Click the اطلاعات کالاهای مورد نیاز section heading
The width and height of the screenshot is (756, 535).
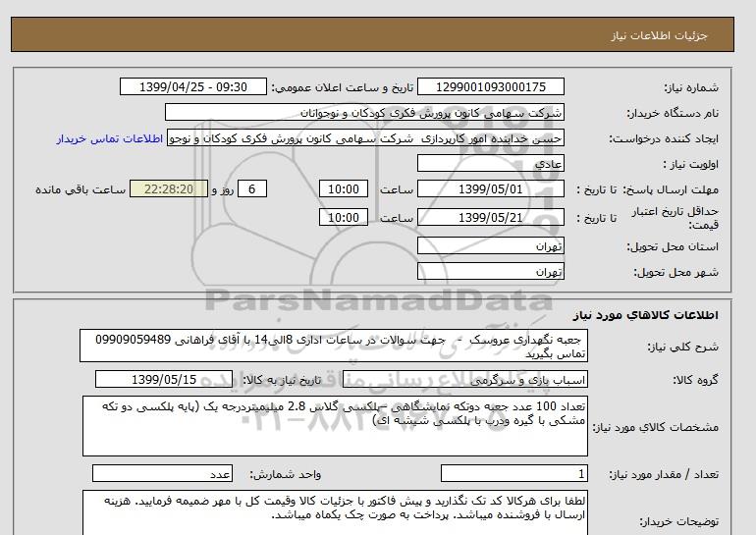coord(646,315)
